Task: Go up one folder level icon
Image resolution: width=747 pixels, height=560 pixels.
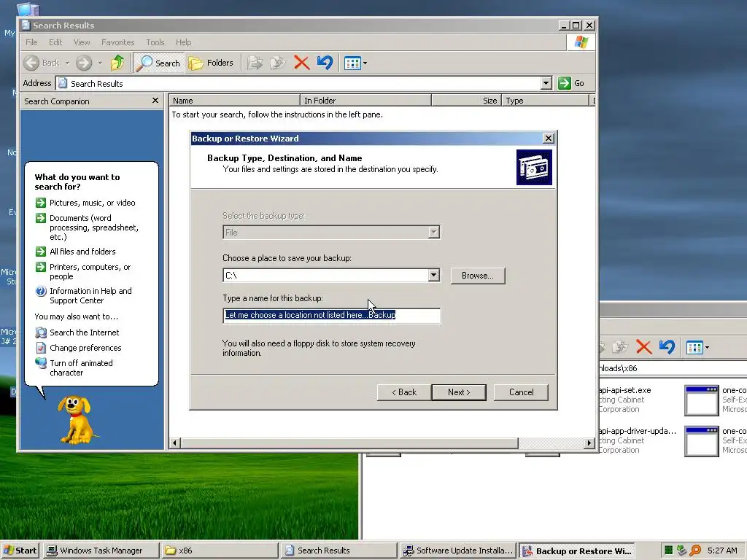Action: (x=117, y=63)
